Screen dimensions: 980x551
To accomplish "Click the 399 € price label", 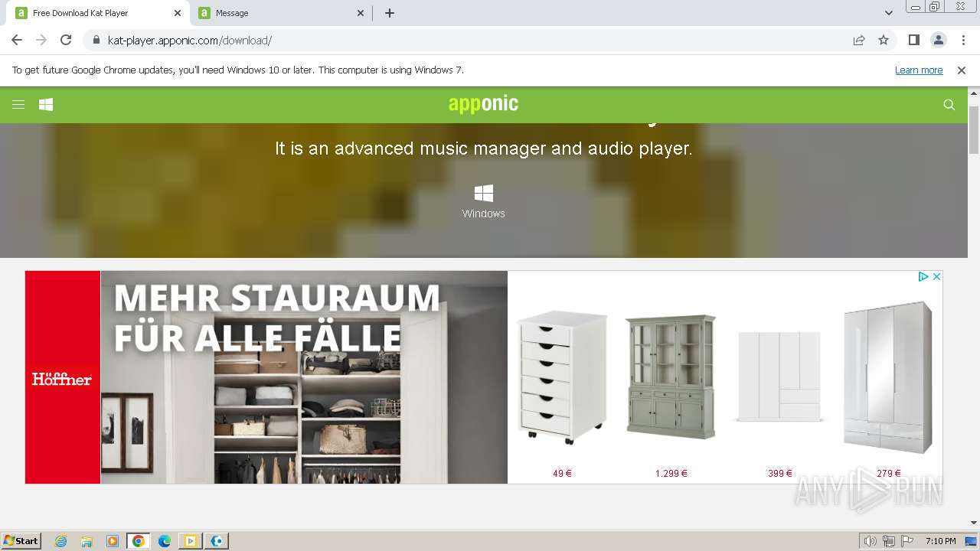I will point(780,474).
